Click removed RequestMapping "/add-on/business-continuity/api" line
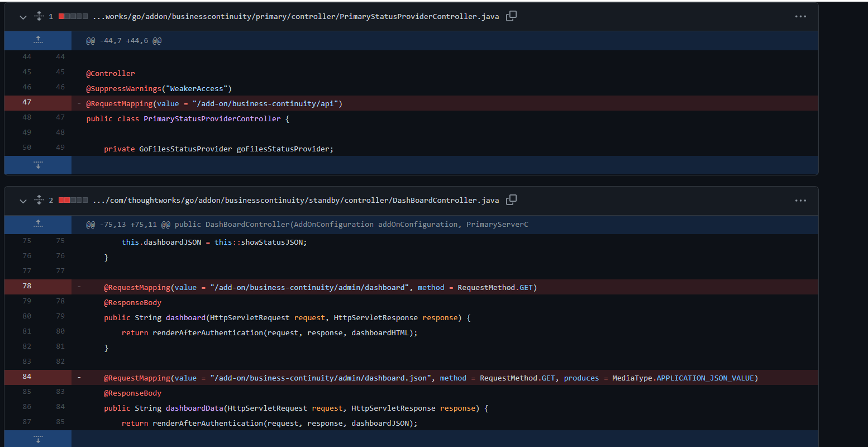Screen dimensions: 868x447 click(214, 104)
